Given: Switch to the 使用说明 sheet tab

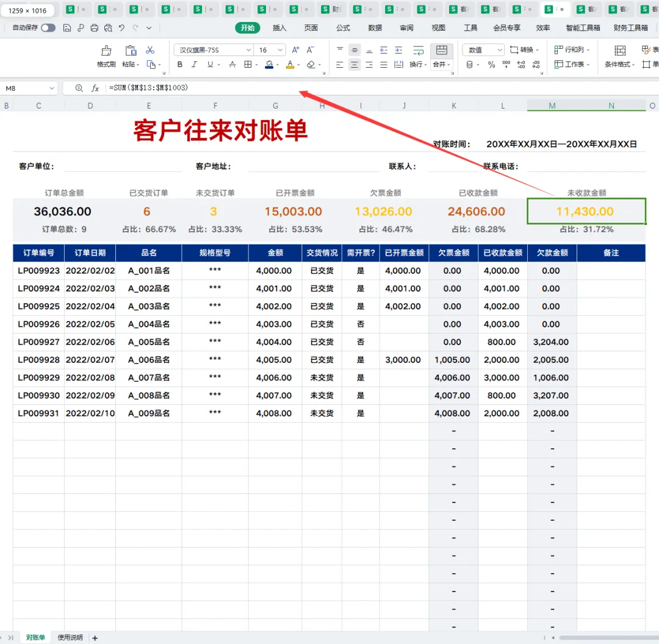Looking at the screenshot, I should tap(70, 637).
